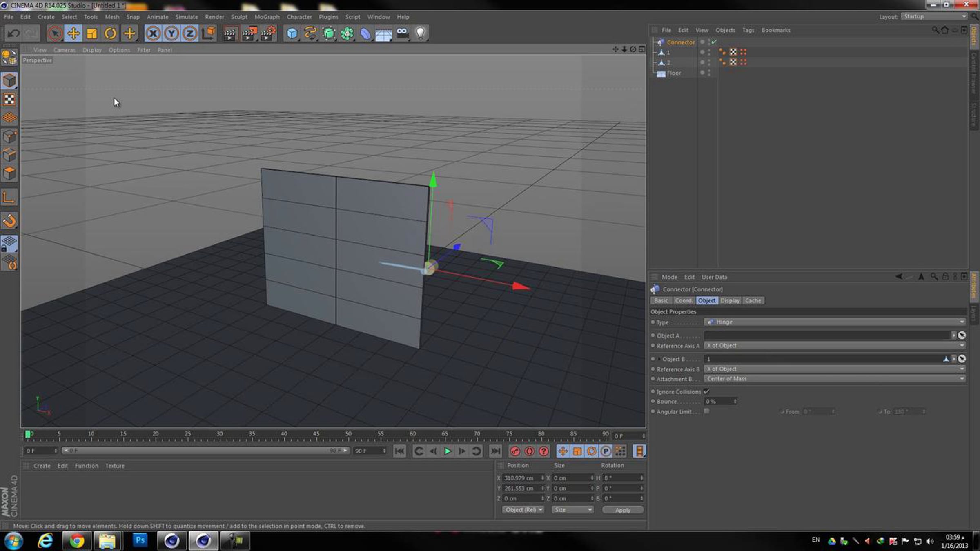The width and height of the screenshot is (980, 551).
Task: Open the Layout Startup dropdown
Action: pyautogui.click(x=935, y=16)
